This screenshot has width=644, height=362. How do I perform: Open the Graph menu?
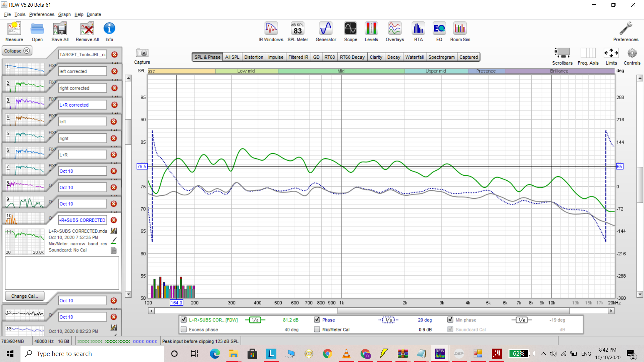click(64, 14)
